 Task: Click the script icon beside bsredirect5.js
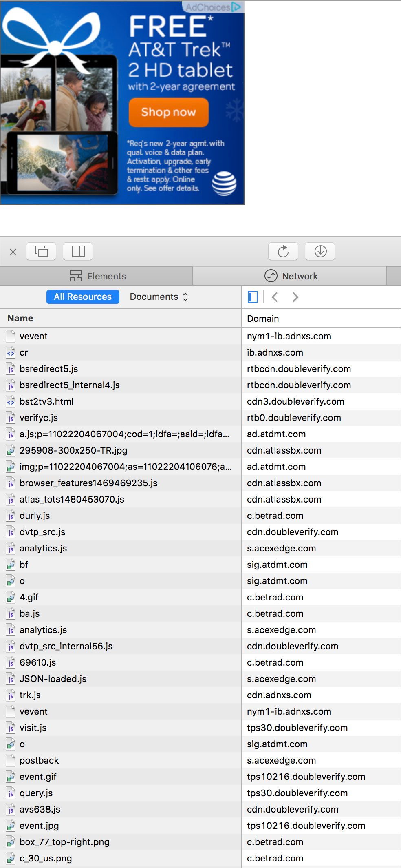click(11, 369)
